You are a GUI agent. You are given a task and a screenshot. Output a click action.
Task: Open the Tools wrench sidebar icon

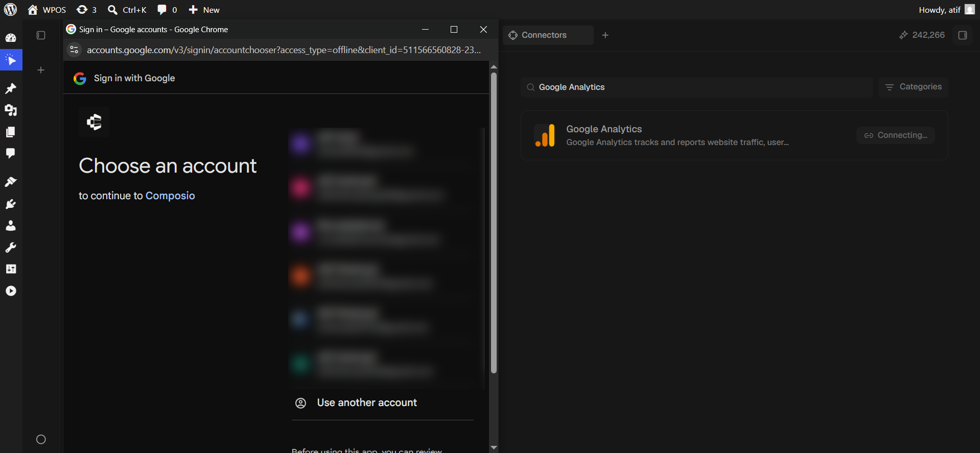coord(11,247)
